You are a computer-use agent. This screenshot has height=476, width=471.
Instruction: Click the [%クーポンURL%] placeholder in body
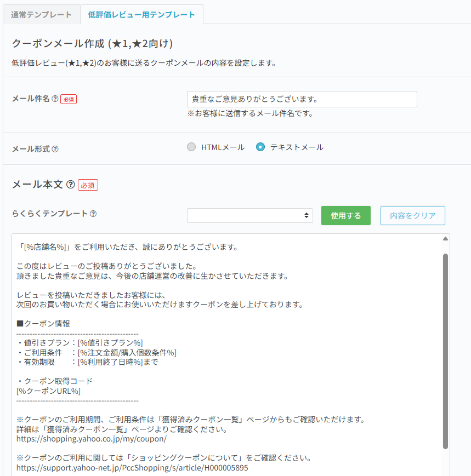click(x=49, y=391)
